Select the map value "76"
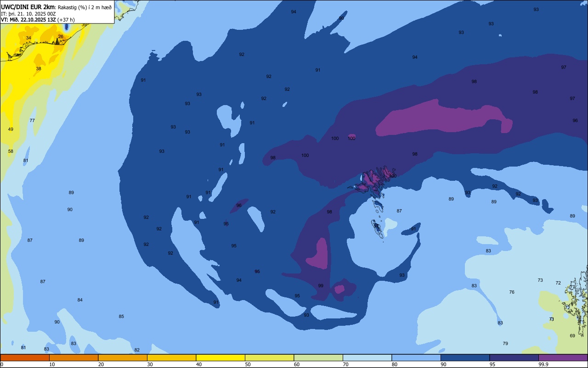 pyautogui.click(x=512, y=292)
